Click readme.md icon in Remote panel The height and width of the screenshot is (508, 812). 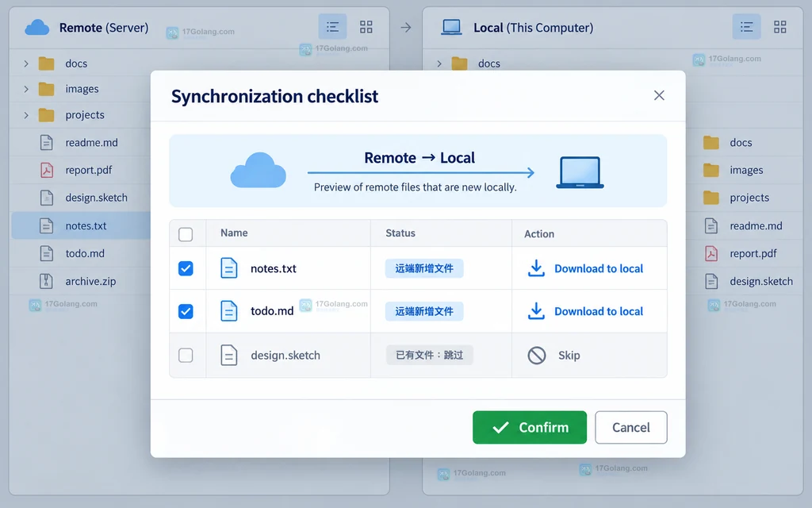point(47,142)
